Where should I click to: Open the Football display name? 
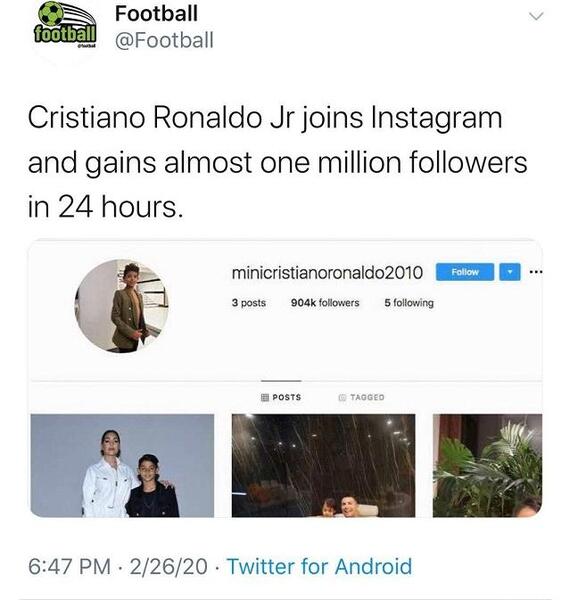click(x=156, y=13)
